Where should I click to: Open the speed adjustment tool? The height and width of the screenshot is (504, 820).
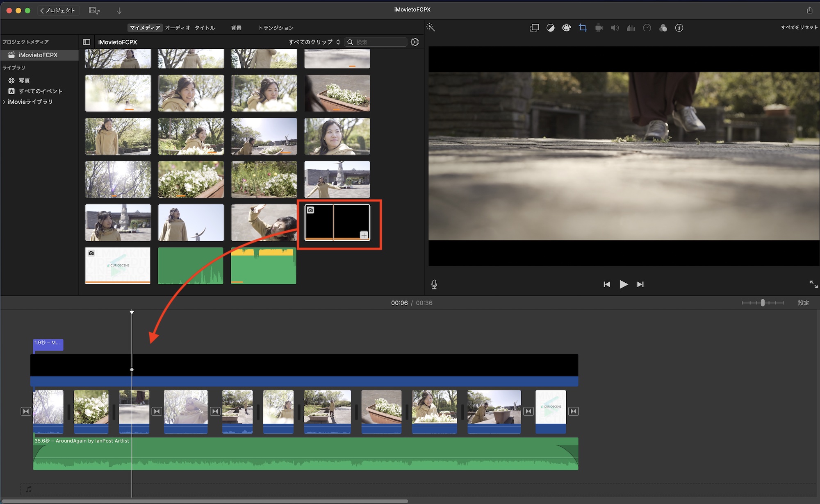click(647, 28)
